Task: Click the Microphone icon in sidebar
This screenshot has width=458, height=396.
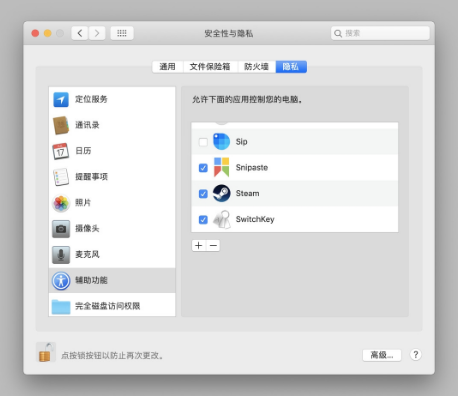Action: (x=61, y=255)
